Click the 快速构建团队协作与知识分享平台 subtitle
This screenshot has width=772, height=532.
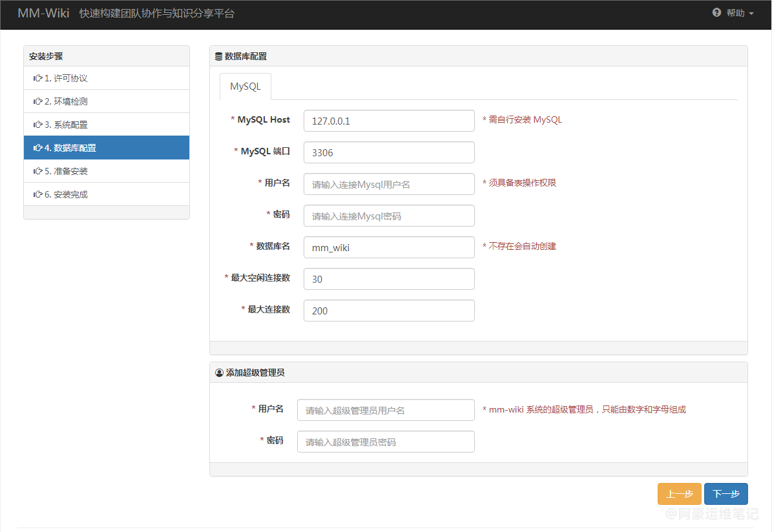click(x=156, y=14)
